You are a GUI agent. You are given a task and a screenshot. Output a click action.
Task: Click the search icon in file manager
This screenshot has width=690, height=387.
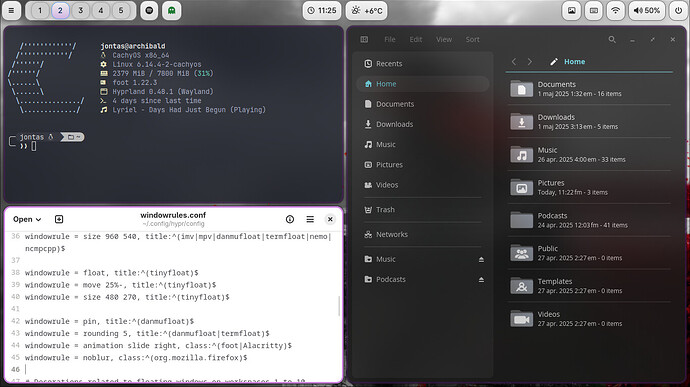tap(612, 40)
